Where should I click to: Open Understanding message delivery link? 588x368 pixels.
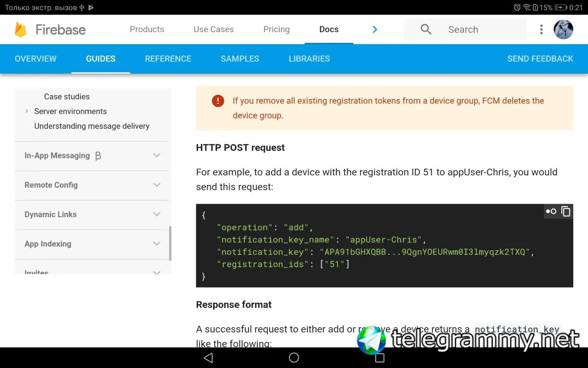[x=92, y=126]
